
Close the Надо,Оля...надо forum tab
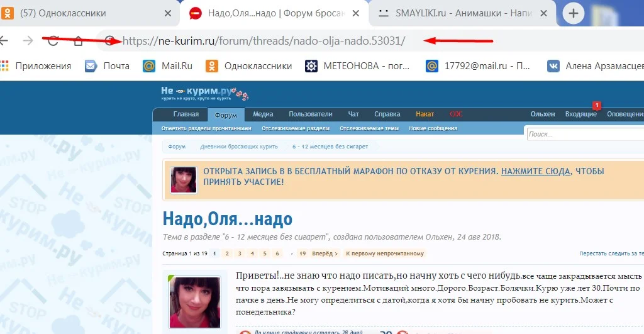(356, 14)
